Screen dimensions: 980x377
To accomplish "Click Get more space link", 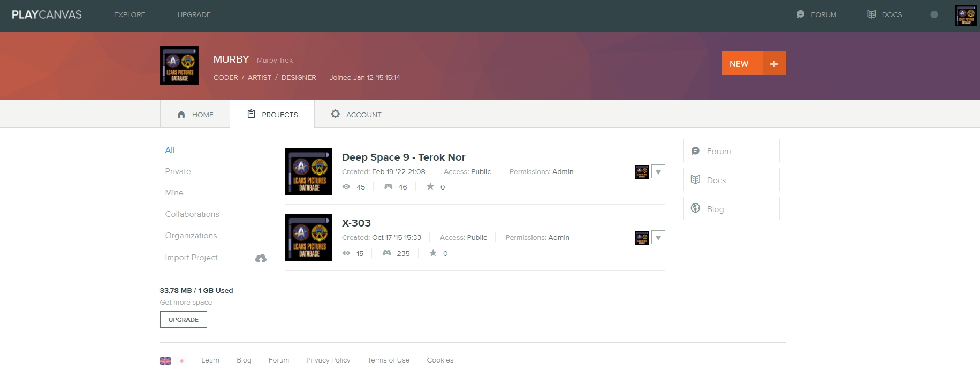I will [186, 303].
